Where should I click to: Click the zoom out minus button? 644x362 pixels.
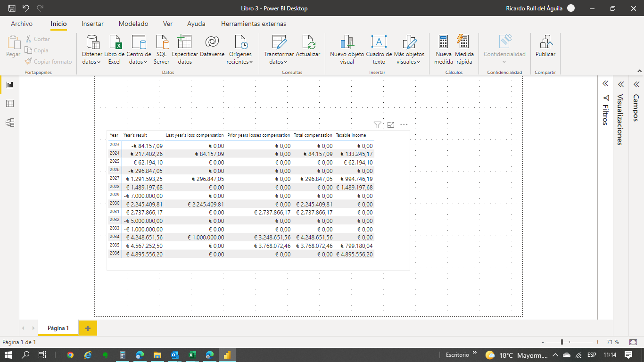543,342
